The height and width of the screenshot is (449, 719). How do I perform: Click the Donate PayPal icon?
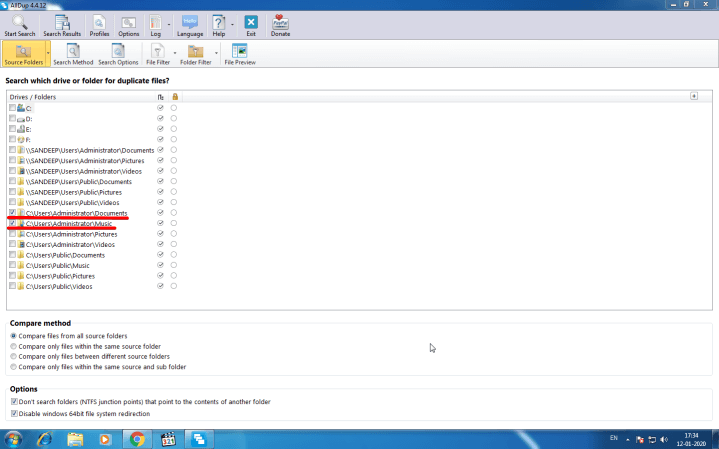[280, 26]
